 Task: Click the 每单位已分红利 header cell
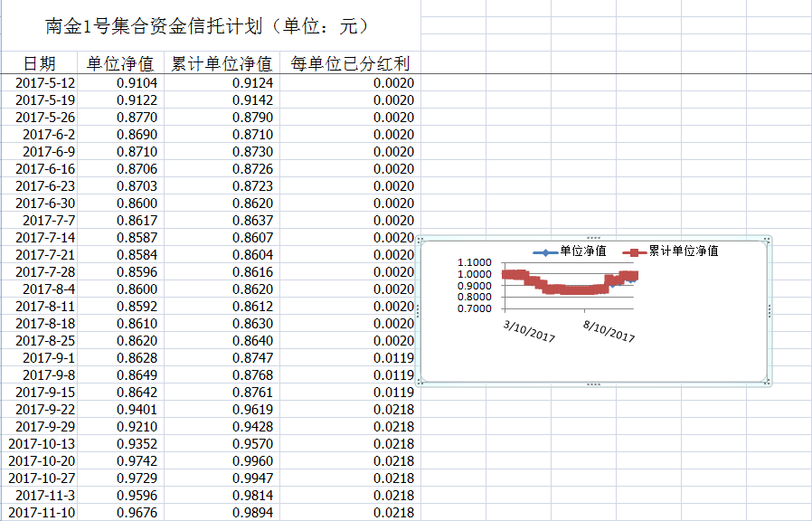point(350,63)
